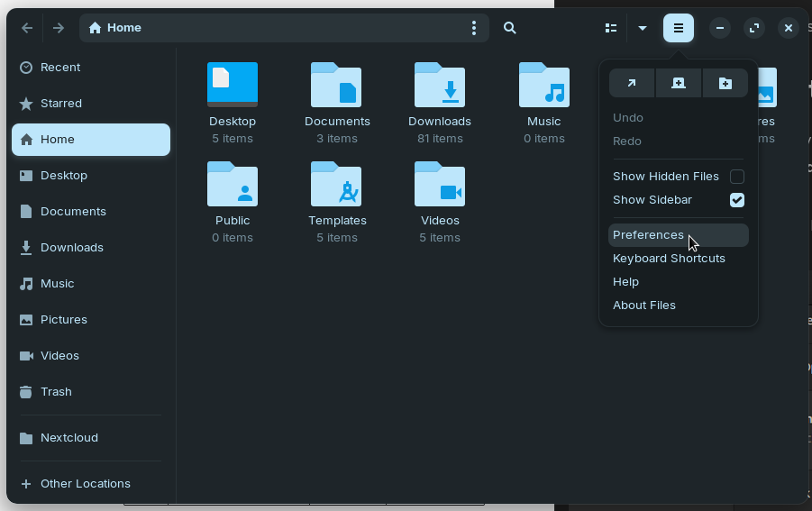This screenshot has width=812, height=511.
Task: Click the search magnifier icon
Action: tap(510, 28)
